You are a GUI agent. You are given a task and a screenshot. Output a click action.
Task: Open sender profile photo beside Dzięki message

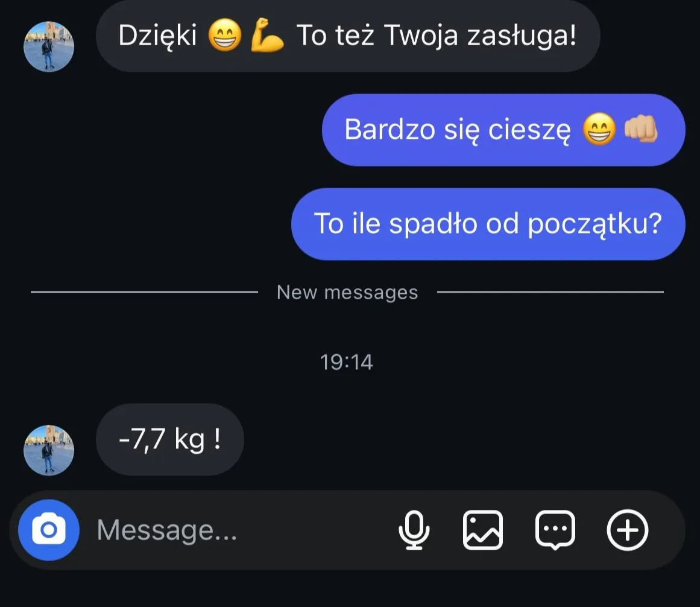[49, 46]
